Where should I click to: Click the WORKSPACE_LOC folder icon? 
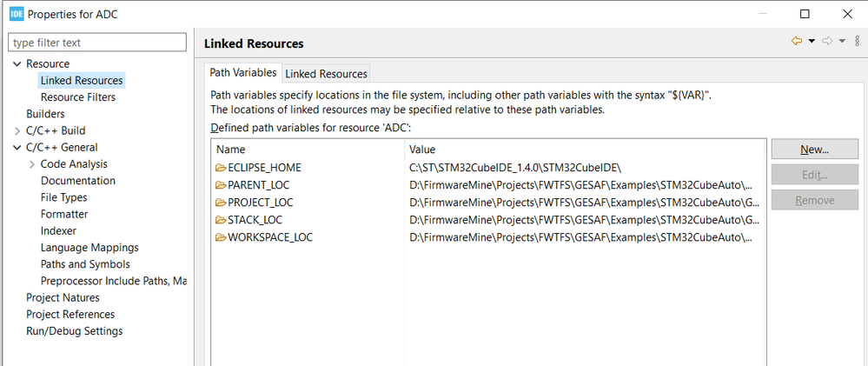coord(221,237)
